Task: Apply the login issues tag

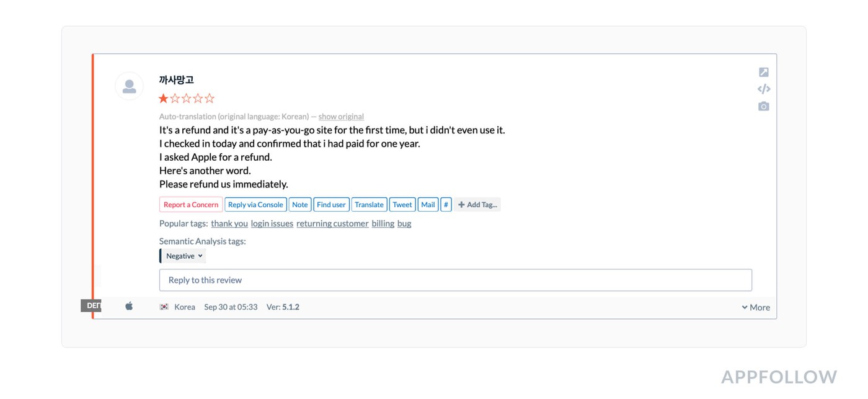Action: (x=272, y=223)
